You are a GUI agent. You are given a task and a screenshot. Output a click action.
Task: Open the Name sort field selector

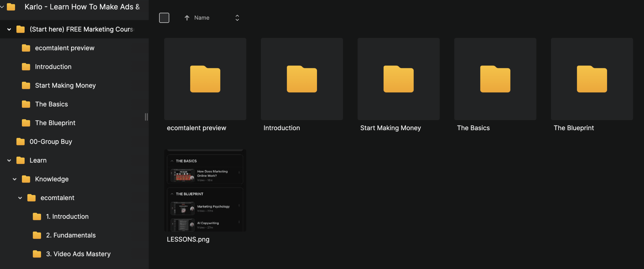point(237,18)
